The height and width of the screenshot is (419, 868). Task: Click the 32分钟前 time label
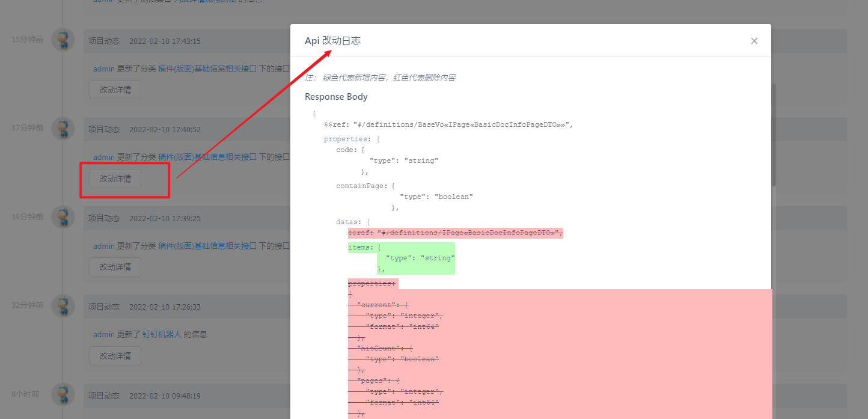coord(28,305)
